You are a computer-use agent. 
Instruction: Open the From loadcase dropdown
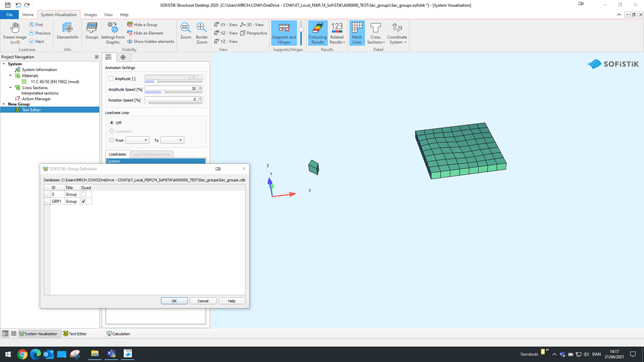click(x=137, y=140)
